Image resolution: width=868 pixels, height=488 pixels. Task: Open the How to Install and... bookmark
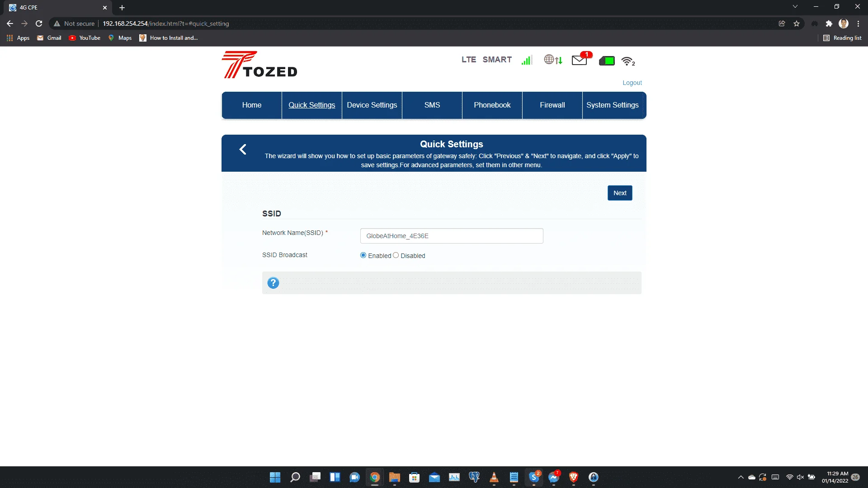pos(169,38)
